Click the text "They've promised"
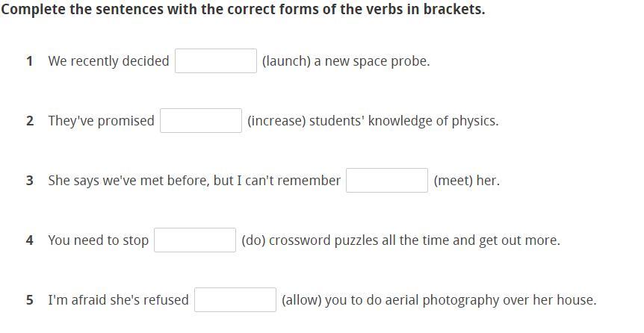 pos(101,121)
